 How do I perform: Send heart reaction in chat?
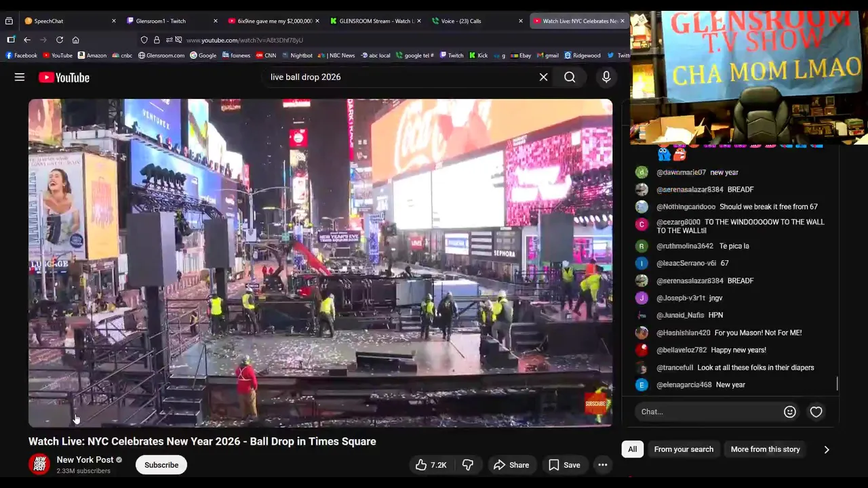(x=816, y=411)
